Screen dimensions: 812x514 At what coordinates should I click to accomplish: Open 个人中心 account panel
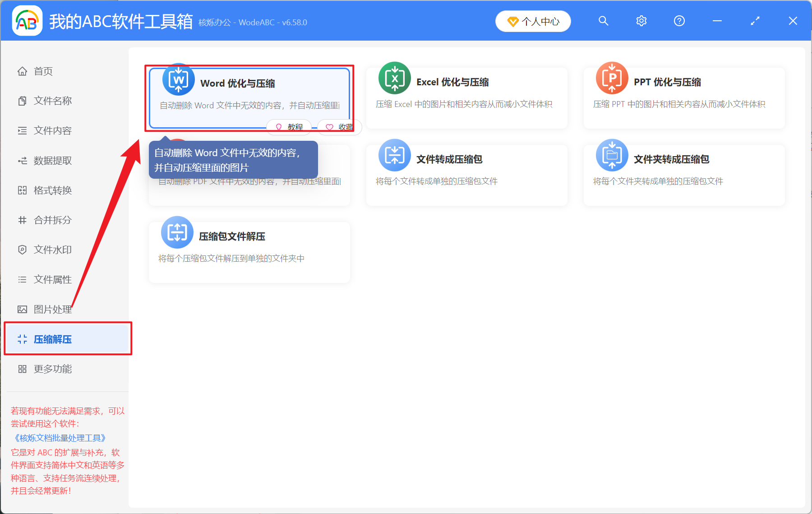pos(533,21)
